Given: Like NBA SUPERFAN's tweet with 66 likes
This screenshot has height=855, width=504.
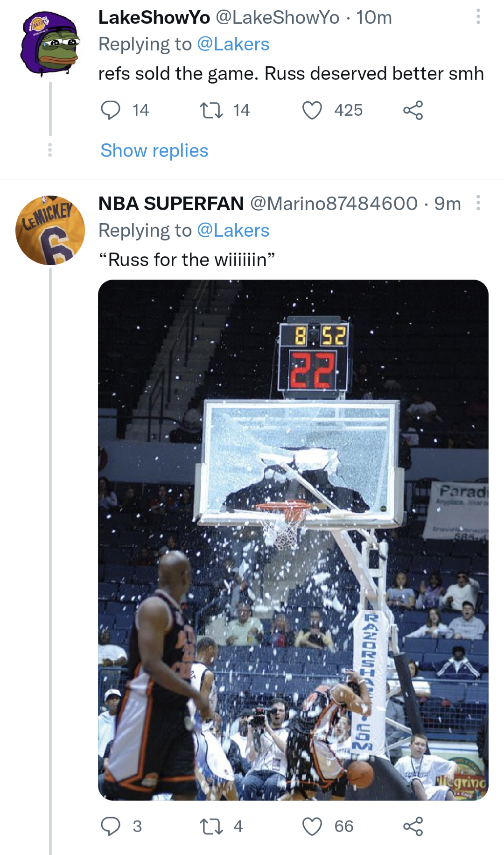Looking at the screenshot, I should (x=312, y=826).
